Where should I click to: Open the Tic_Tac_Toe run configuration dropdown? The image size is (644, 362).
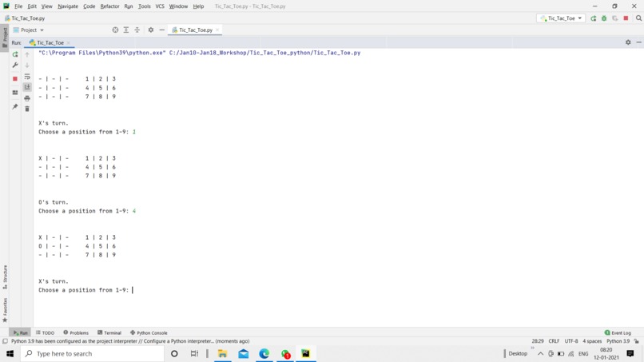point(561,18)
